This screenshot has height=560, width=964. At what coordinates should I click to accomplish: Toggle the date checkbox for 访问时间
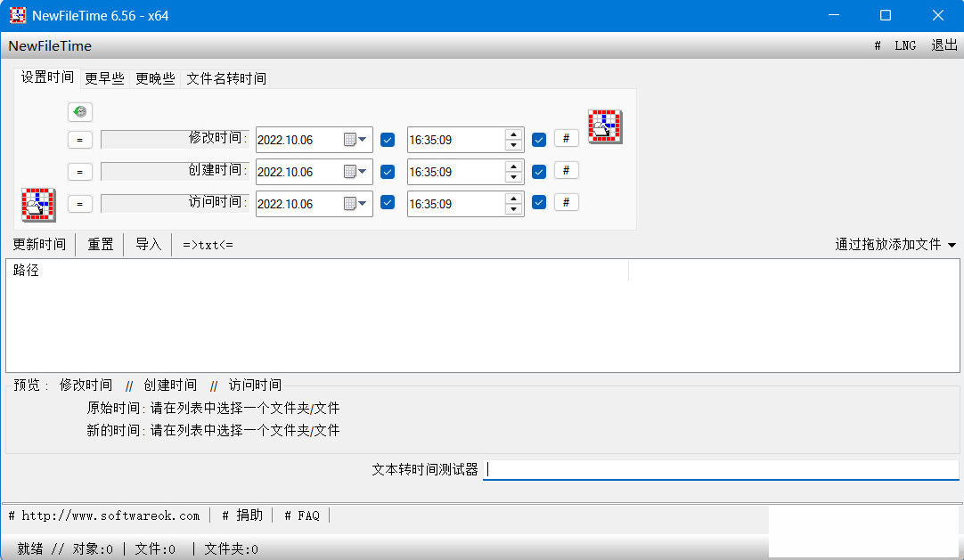[388, 202]
